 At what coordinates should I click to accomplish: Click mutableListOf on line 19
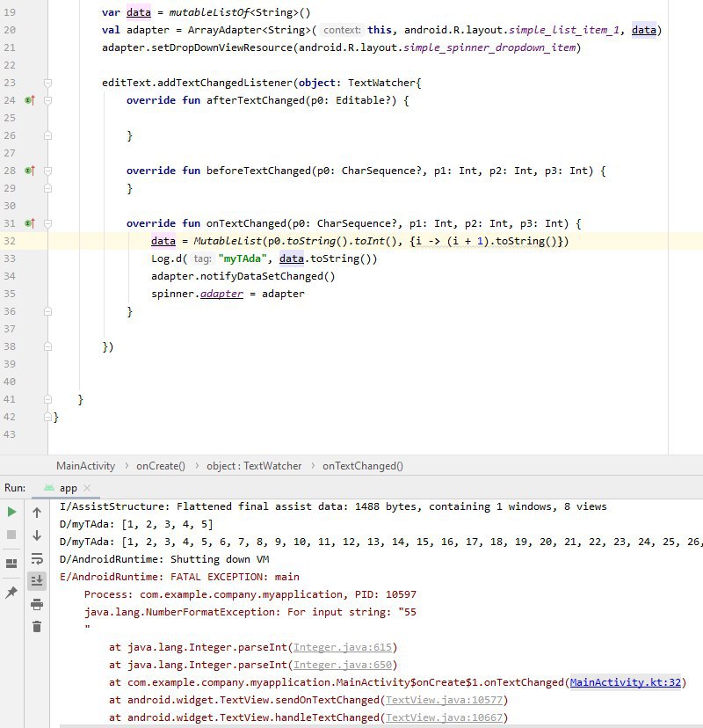(x=209, y=12)
